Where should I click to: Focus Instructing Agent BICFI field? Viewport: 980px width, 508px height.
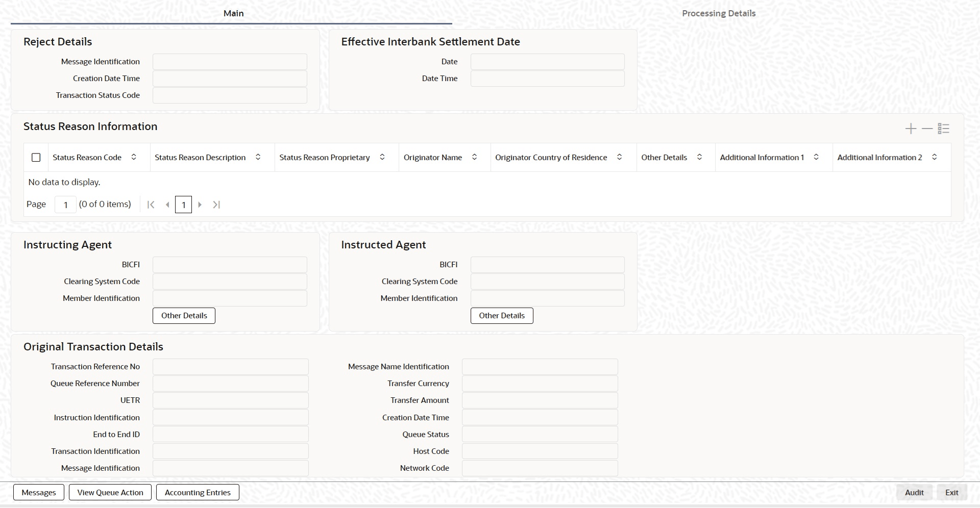click(230, 265)
